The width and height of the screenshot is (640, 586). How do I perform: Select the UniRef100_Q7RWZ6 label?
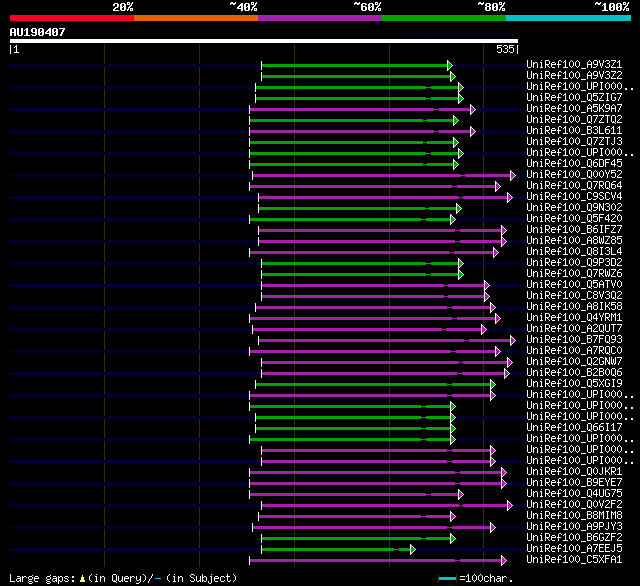pos(574,274)
